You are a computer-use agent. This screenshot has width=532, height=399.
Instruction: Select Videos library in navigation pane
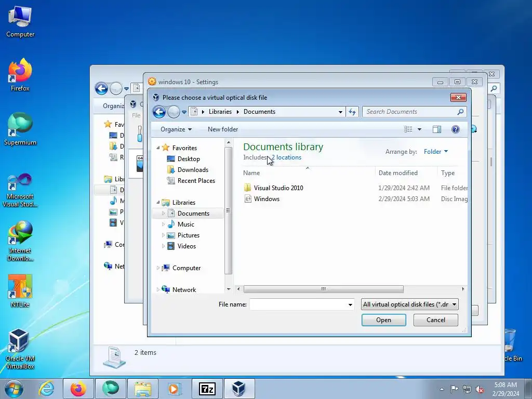181,246
